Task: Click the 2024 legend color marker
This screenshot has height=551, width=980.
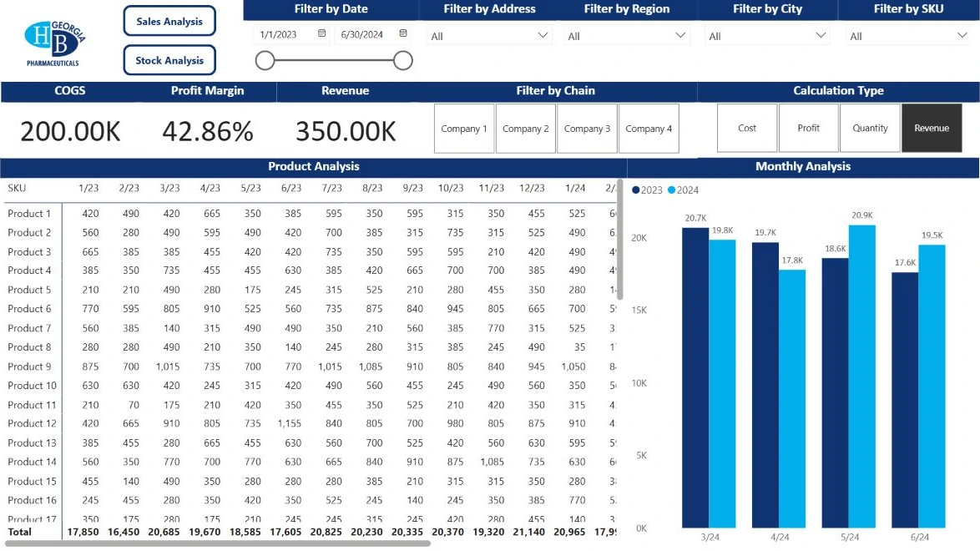Action: [x=671, y=190]
